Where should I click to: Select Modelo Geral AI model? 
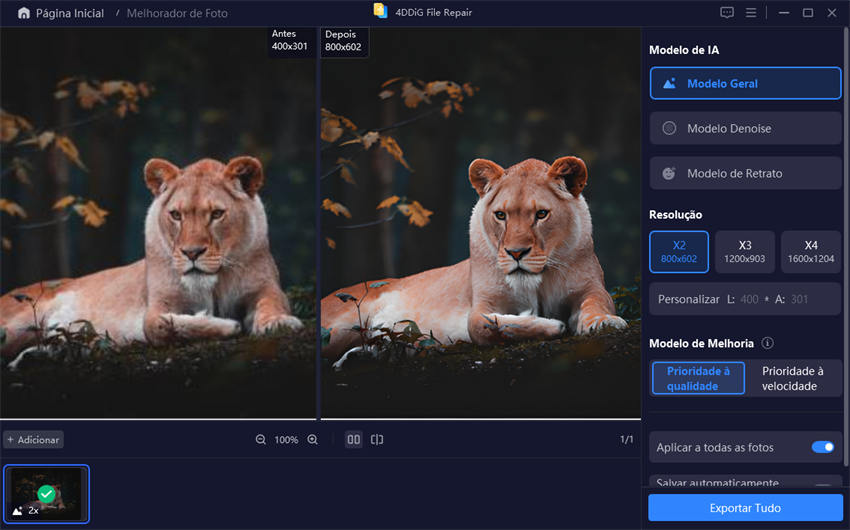click(x=745, y=83)
